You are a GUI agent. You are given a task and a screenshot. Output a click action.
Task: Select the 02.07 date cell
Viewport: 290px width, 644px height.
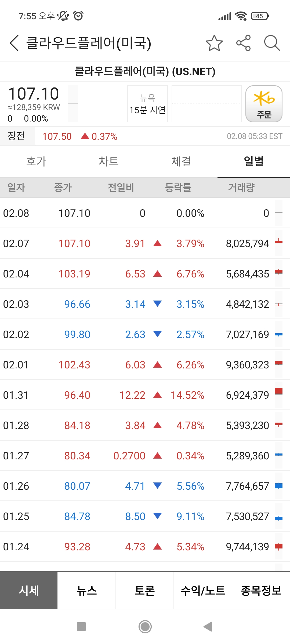16,244
